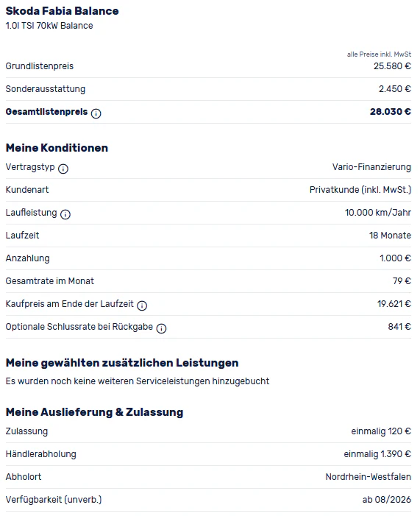
Task: Open the Vertragstyp info icon
Action: pyautogui.click(x=63, y=169)
